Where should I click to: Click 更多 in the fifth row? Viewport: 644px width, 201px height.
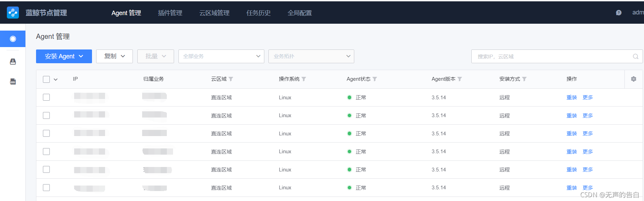588,170
